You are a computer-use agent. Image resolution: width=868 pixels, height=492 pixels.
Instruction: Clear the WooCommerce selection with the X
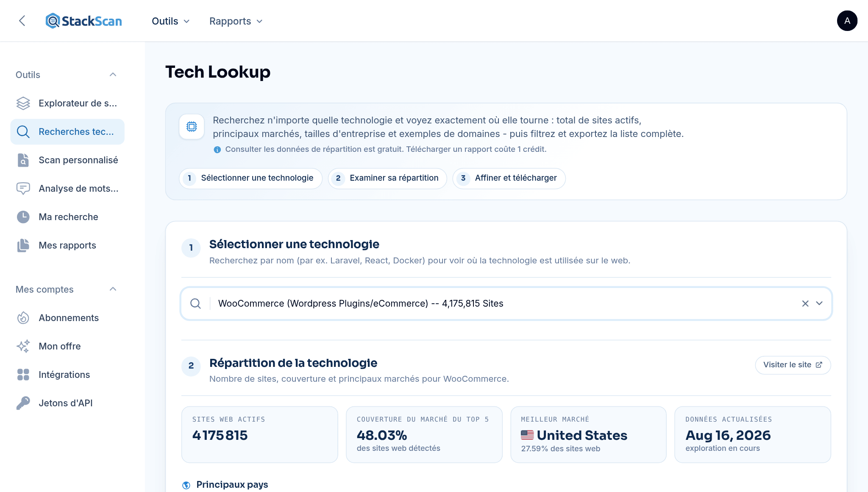coord(805,303)
